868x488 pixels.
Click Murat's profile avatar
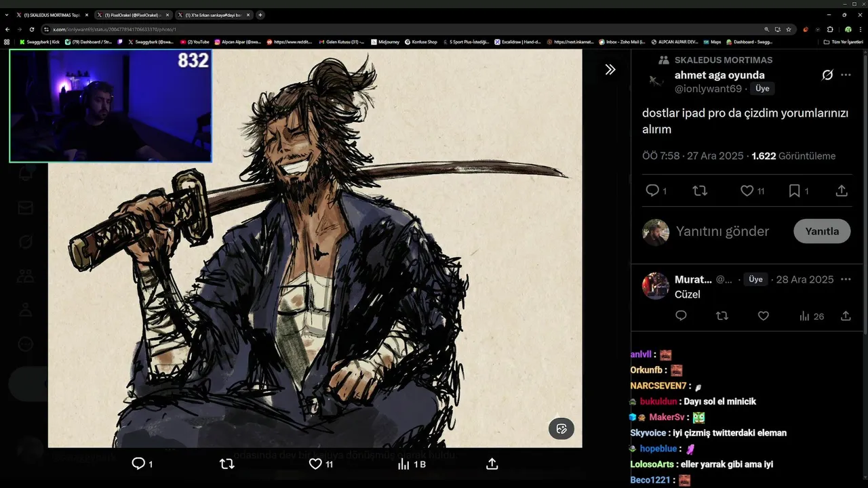656,286
